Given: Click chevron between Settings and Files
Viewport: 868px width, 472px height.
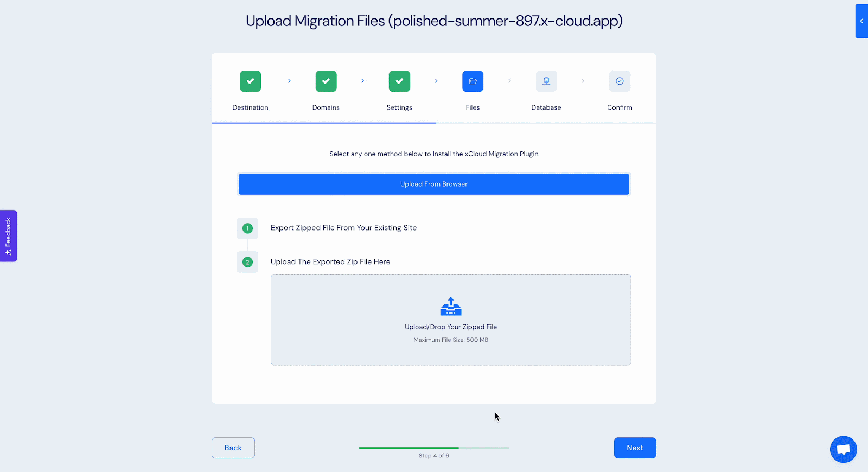Looking at the screenshot, I should (436, 81).
